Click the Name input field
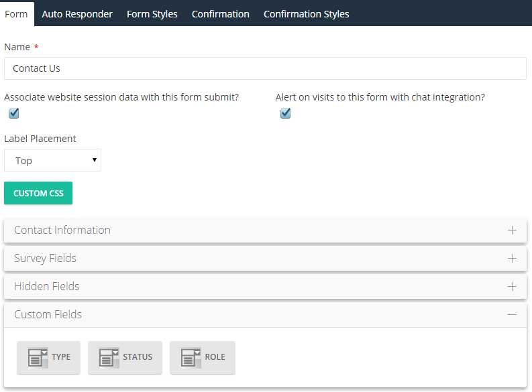Image resolution: width=532 pixels, height=392 pixels. [265, 68]
